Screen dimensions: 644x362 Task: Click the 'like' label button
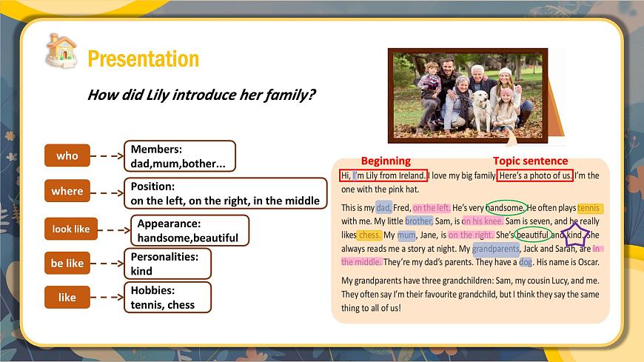pos(67,297)
